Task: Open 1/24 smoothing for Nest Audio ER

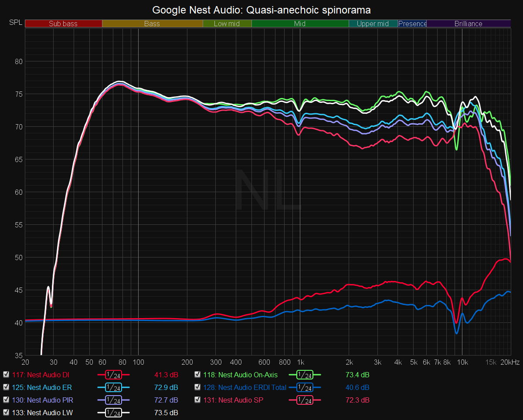Action: tap(114, 387)
